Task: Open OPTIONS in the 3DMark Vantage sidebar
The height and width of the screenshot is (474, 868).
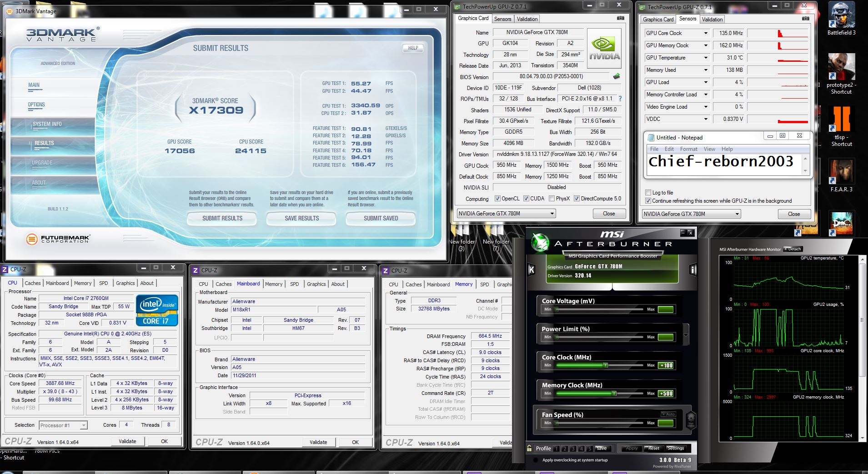Action: click(36, 105)
